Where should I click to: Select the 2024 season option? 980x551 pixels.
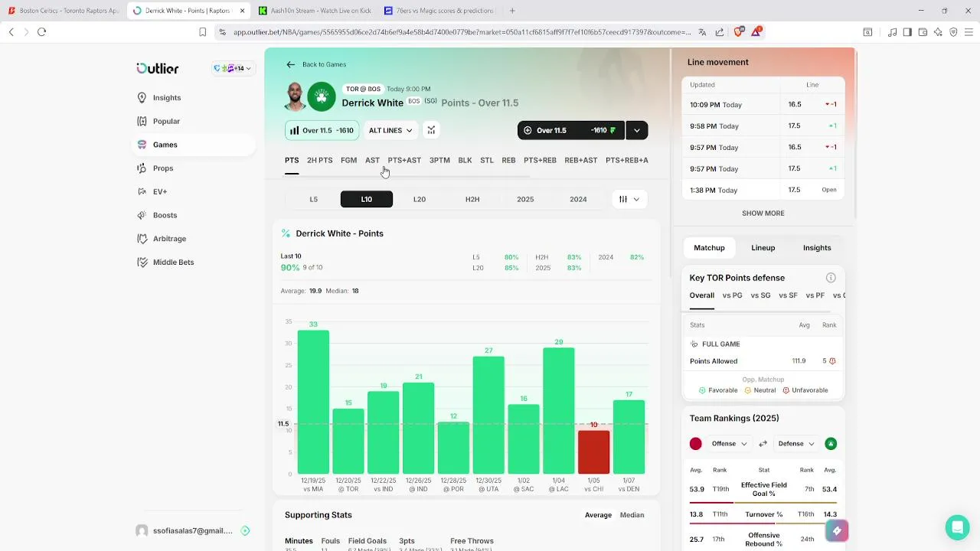(x=578, y=199)
